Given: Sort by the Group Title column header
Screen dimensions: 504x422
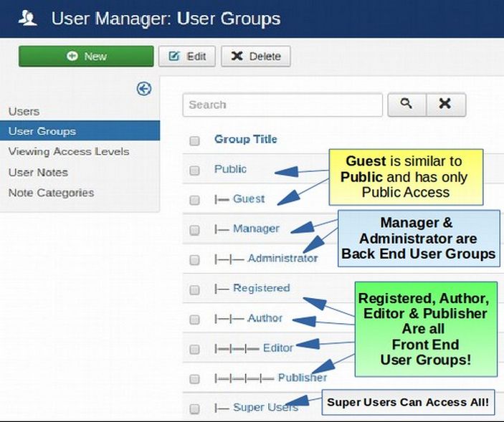Looking at the screenshot, I should click(x=245, y=139).
